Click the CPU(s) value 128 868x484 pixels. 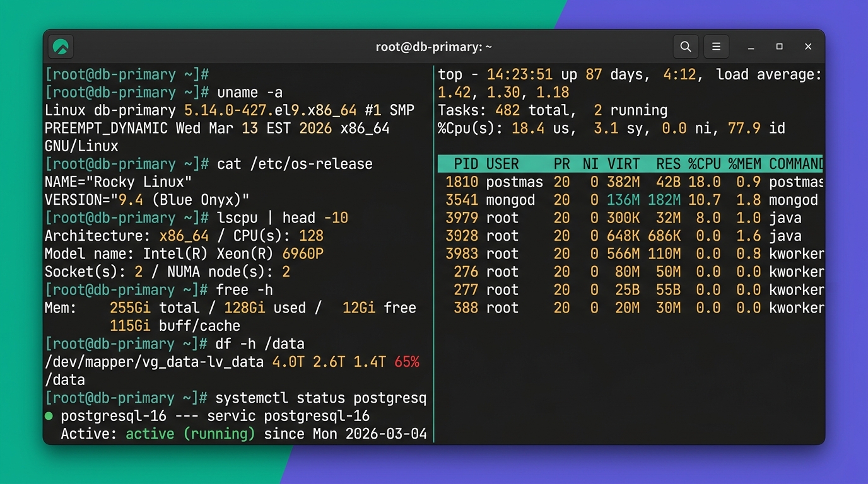[x=311, y=236]
